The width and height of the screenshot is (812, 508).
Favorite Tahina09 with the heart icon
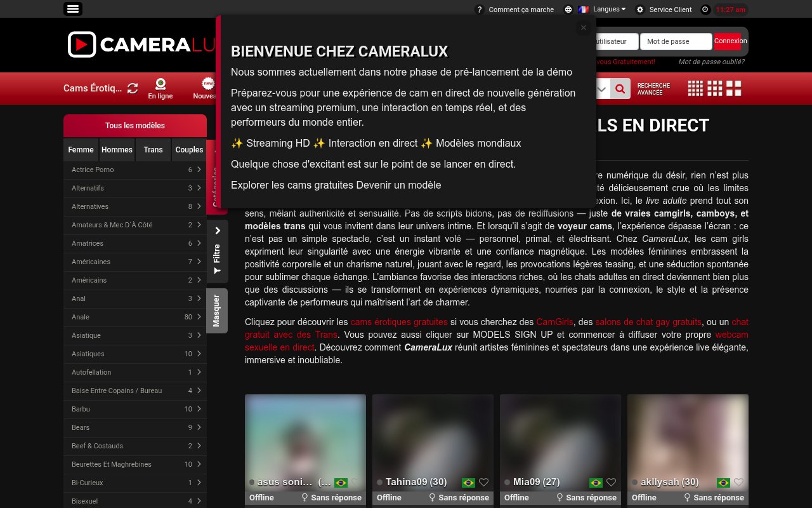tap(483, 483)
